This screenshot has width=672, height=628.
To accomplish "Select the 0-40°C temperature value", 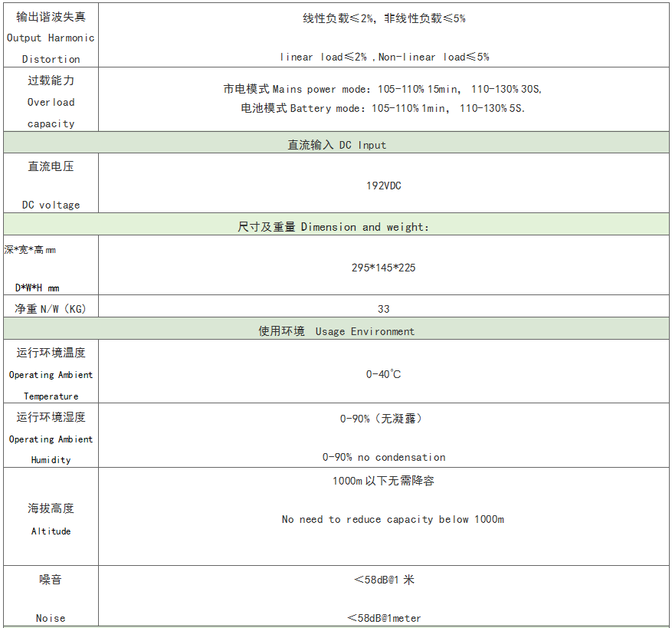I will (383, 374).
